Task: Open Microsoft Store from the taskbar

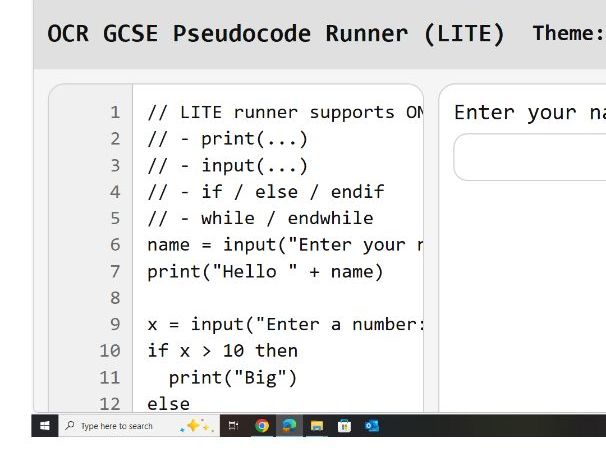Action: [x=344, y=426]
